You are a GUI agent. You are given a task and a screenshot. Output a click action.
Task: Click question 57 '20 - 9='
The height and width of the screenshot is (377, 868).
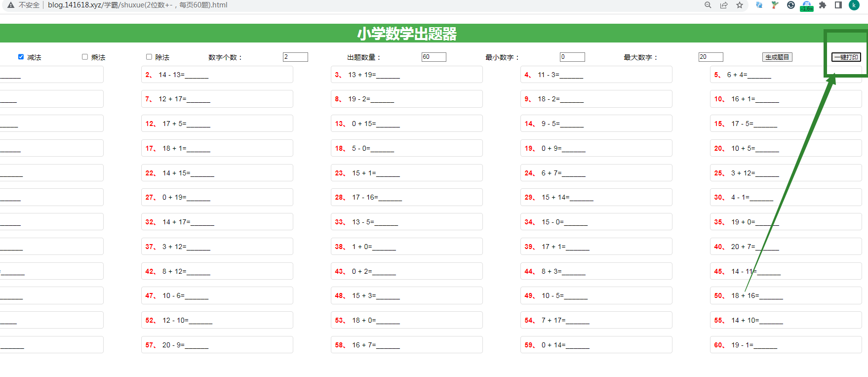click(x=217, y=345)
